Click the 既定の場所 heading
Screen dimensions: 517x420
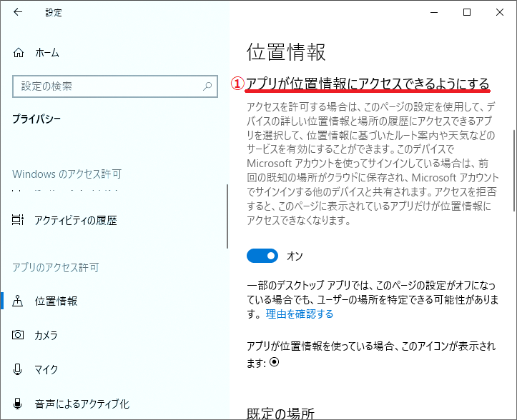click(x=280, y=414)
